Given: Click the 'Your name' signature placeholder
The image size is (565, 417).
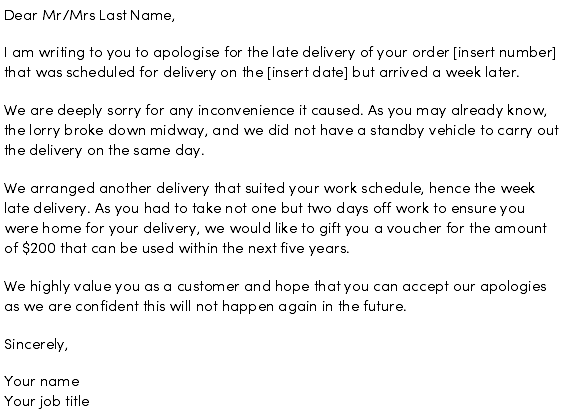Looking at the screenshot, I should pyautogui.click(x=42, y=382).
